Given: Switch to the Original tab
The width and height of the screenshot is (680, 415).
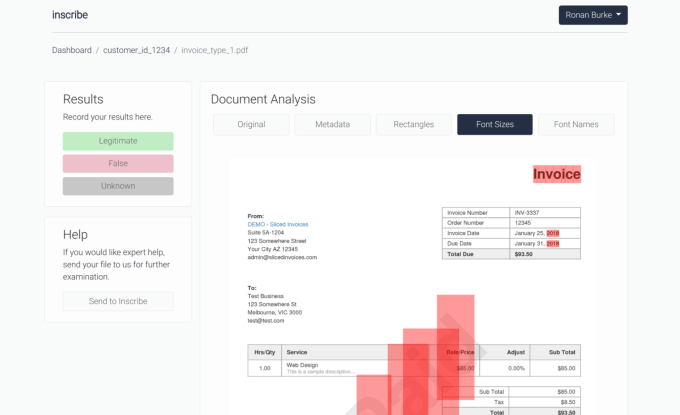Looking at the screenshot, I should (251, 124).
